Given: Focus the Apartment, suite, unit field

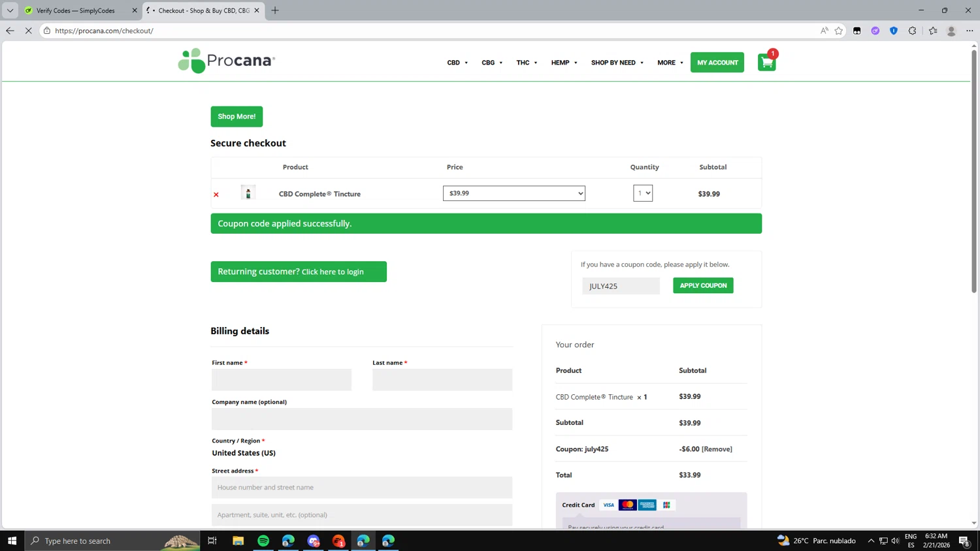Looking at the screenshot, I should [362, 515].
